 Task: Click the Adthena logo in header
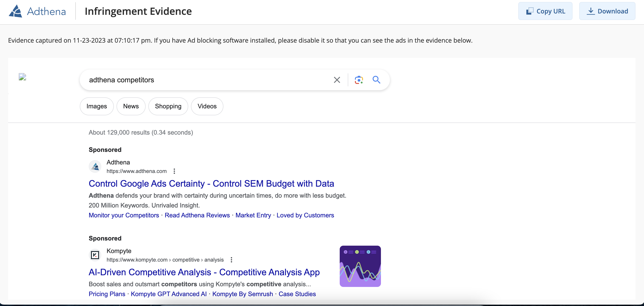pyautogui.click(x=37, y=11)
